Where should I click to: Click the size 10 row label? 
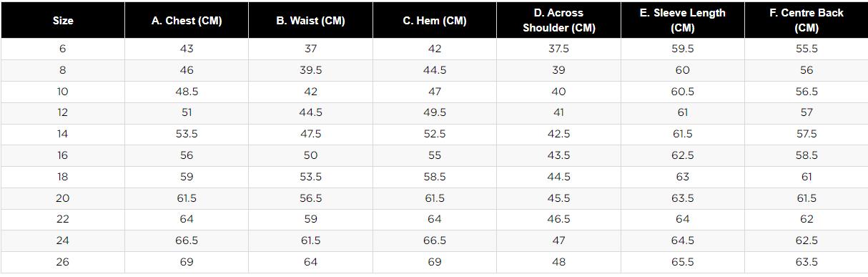[x=63, y=92]
